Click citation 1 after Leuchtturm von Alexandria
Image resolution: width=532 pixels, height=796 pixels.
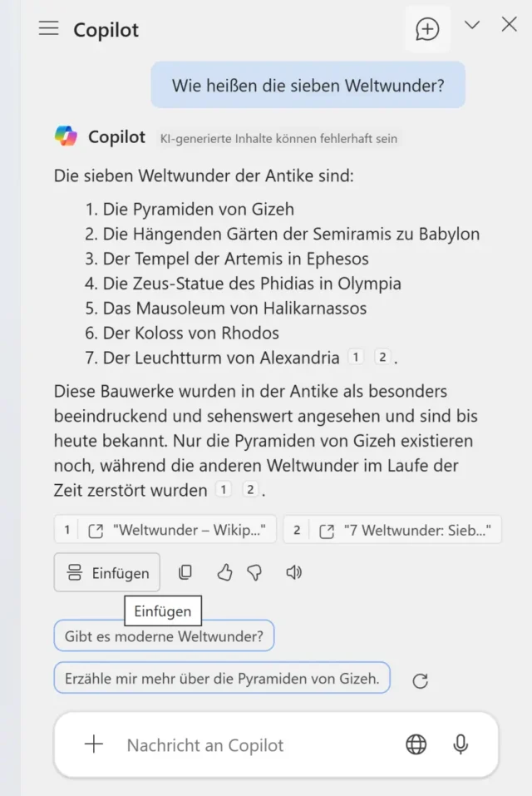tap(356, 358)
